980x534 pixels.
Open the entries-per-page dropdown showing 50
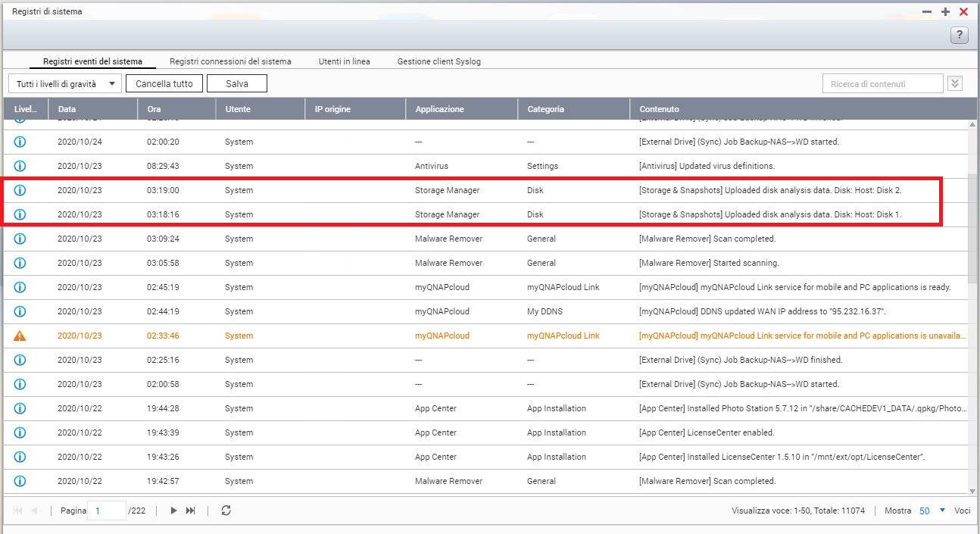click(932, 511)
